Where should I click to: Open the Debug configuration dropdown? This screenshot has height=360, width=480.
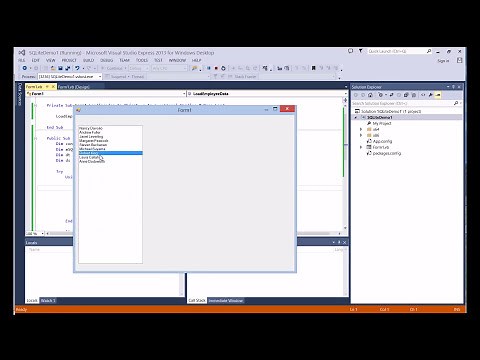tap(139, 68)
